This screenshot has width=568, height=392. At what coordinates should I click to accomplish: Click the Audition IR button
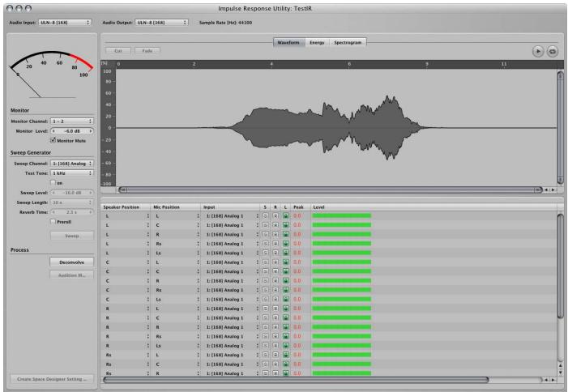[72, 275]
